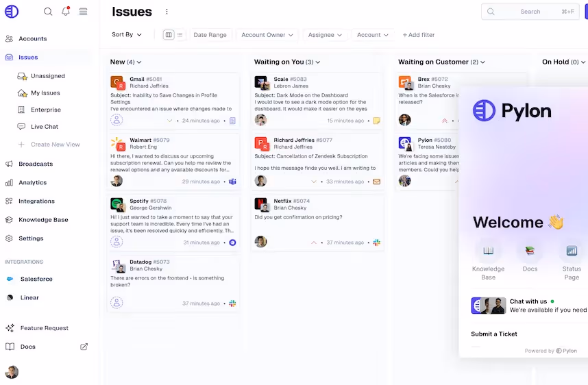Collapse sidebar using the lines icon

tap(83, 12)
